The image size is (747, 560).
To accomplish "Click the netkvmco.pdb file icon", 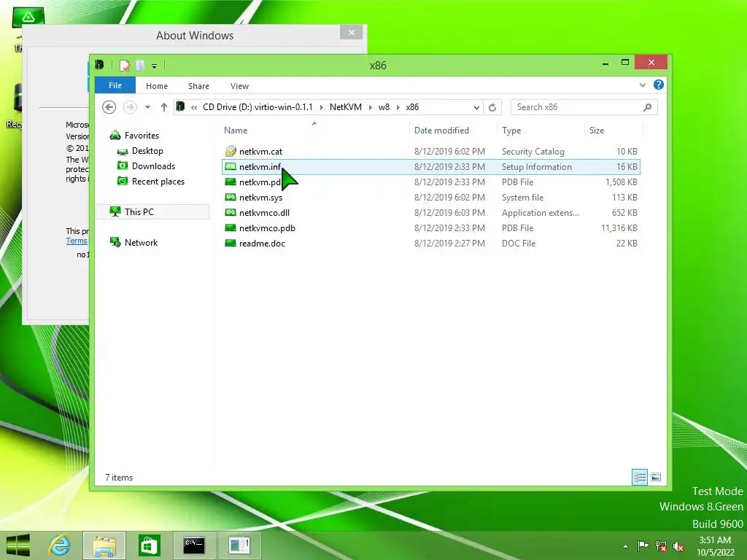I will coord(231,228).
